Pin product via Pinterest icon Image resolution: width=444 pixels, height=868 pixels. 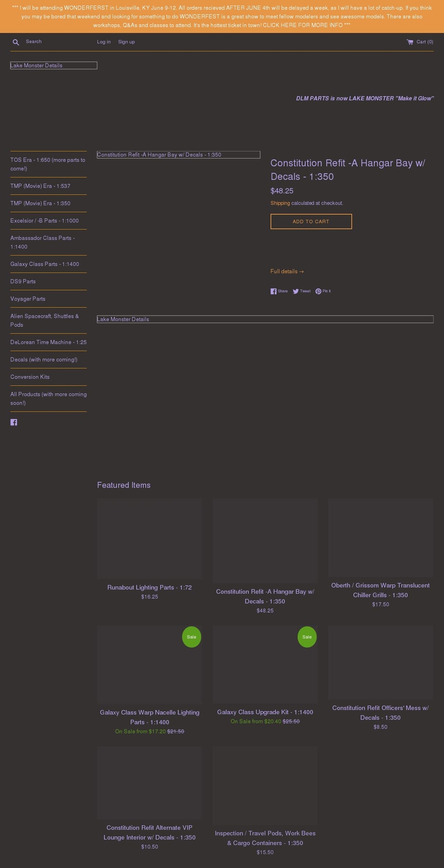318,291
